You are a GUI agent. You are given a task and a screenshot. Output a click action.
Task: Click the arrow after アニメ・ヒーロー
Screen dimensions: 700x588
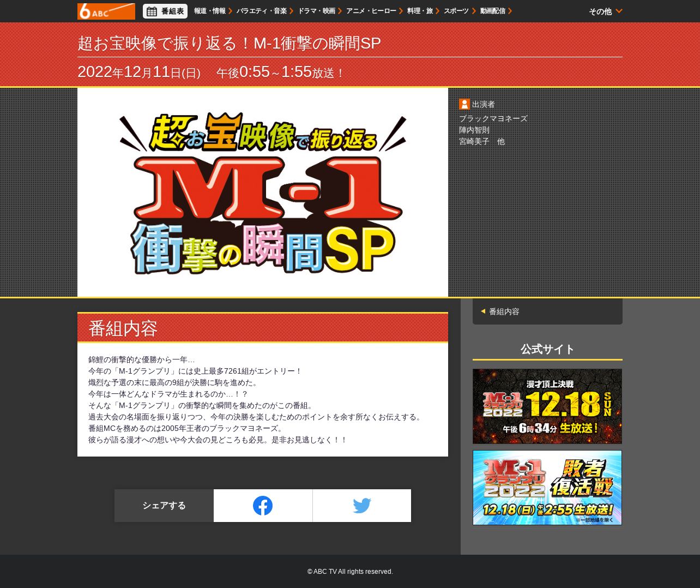pos(401,11)
